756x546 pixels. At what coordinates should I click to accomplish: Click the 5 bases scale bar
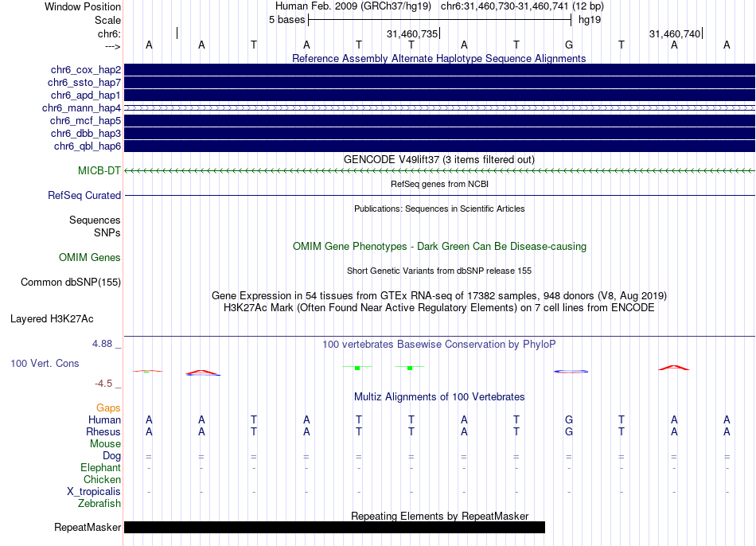440,20
